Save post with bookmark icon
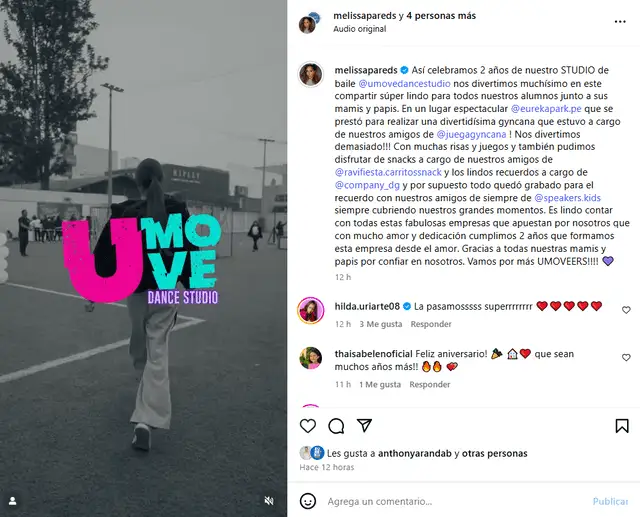This screenshot has width=640, height=517. pos(622,426)
